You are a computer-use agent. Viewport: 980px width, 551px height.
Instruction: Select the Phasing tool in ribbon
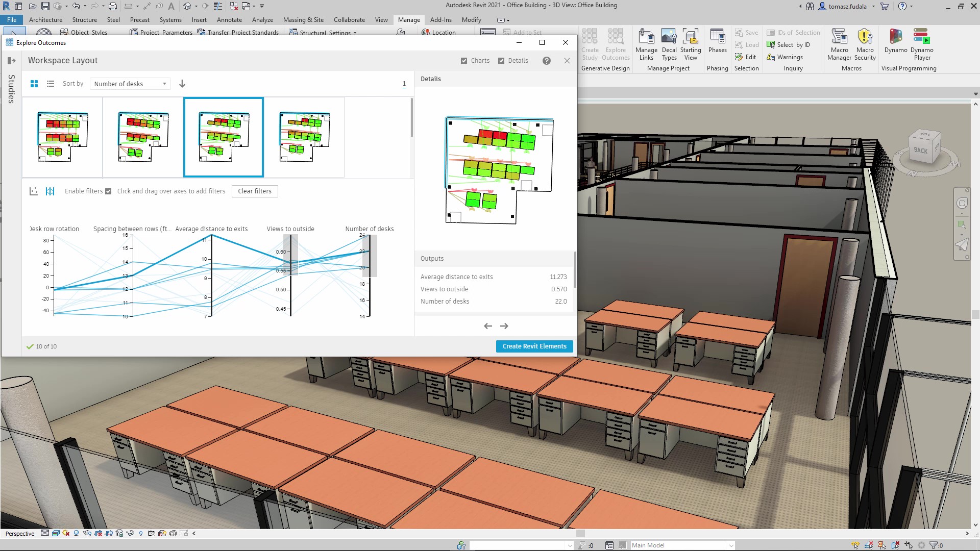717,44
